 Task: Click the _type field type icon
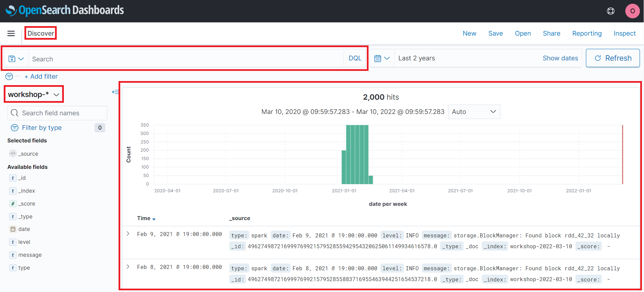click(13, 216)
